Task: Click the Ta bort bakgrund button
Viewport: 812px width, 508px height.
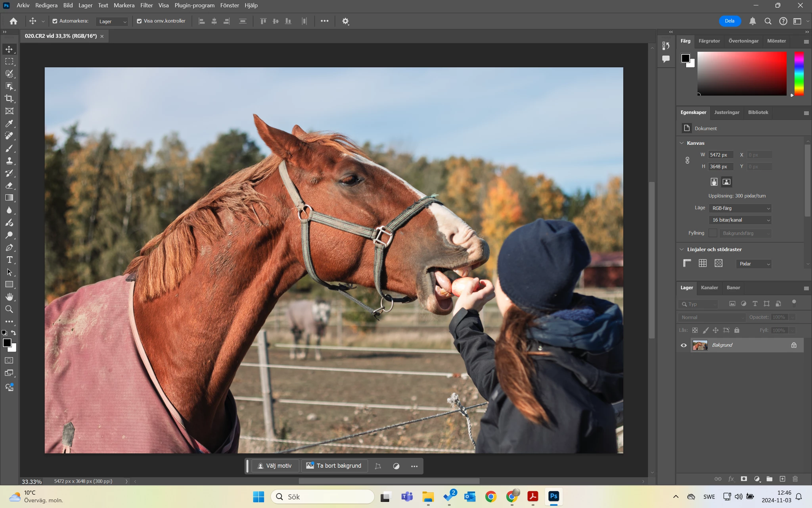Action: pyautogui.click(x=334, y=466)
